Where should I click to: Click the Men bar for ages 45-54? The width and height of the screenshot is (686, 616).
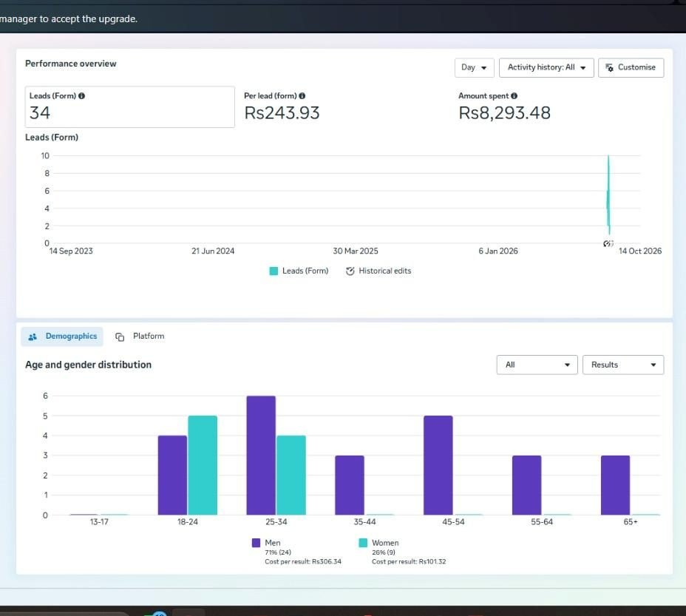coord(438,465)
